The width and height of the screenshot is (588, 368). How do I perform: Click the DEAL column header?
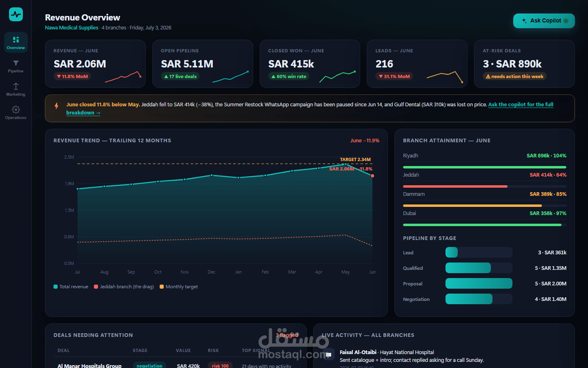point(64,350)
